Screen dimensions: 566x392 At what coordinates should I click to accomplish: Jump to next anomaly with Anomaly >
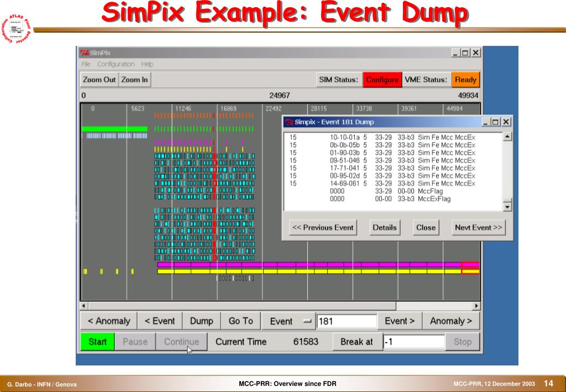click(x=451, y=321)
